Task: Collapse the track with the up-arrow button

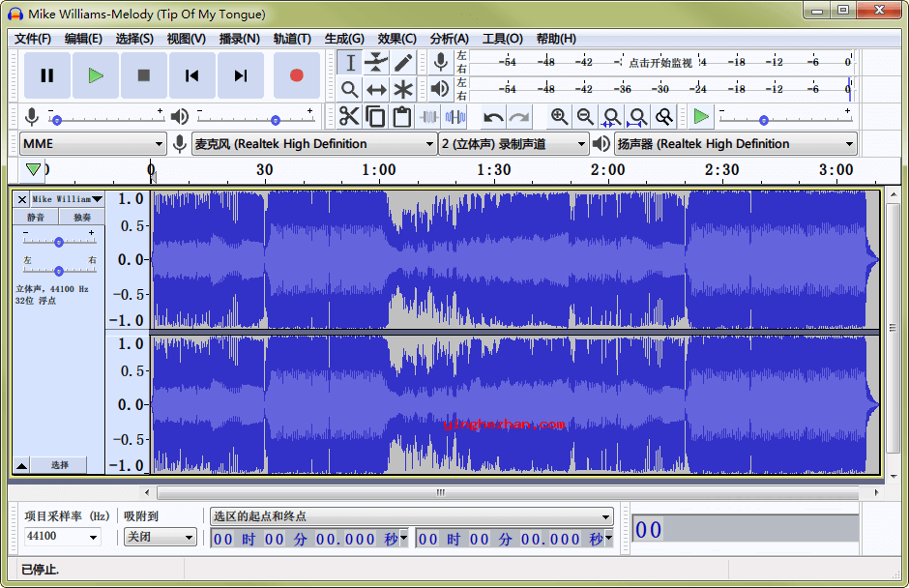Action: 21,465
